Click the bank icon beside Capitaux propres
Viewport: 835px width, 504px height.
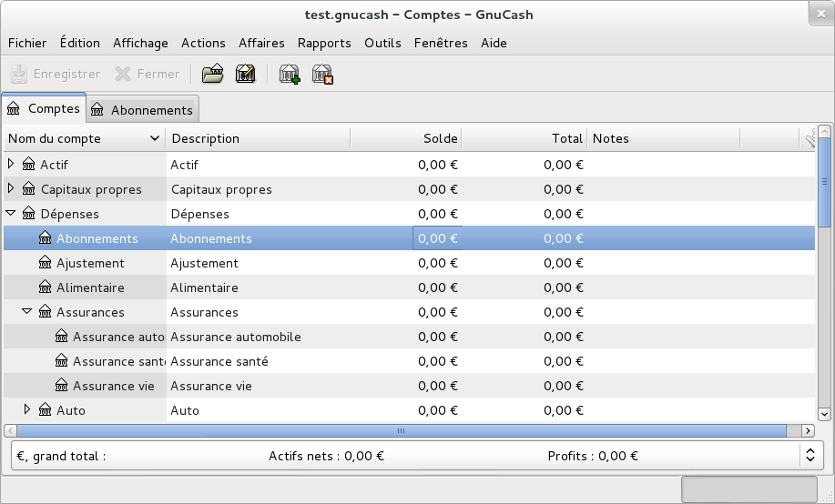[29, 189]
